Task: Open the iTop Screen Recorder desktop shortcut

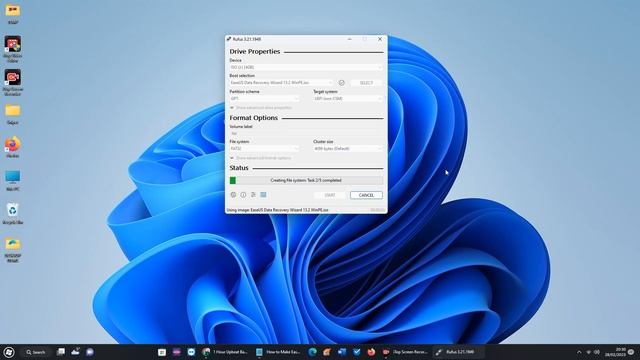Action: click(x=13, y=77)
